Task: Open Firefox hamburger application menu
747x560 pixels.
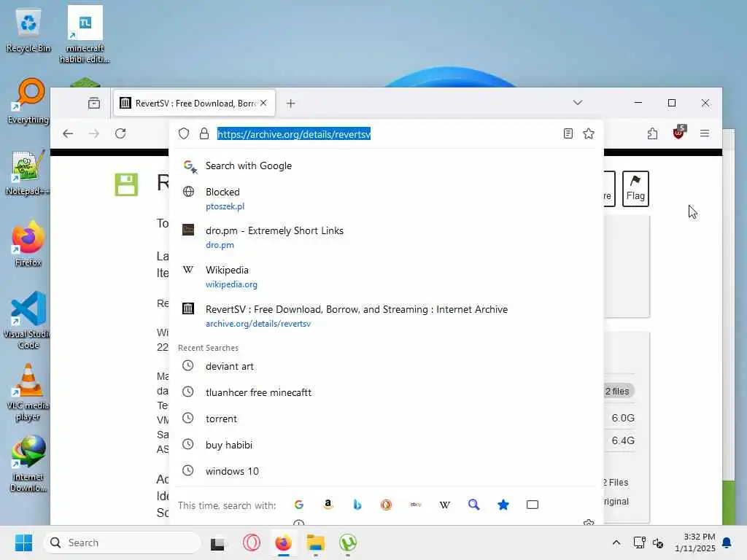Action: (x=705, y=133)
